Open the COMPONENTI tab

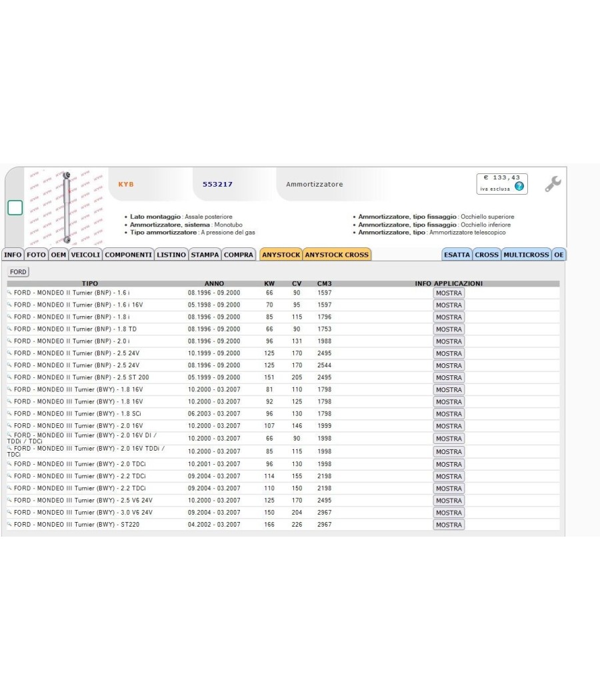(x=129, y=255)
